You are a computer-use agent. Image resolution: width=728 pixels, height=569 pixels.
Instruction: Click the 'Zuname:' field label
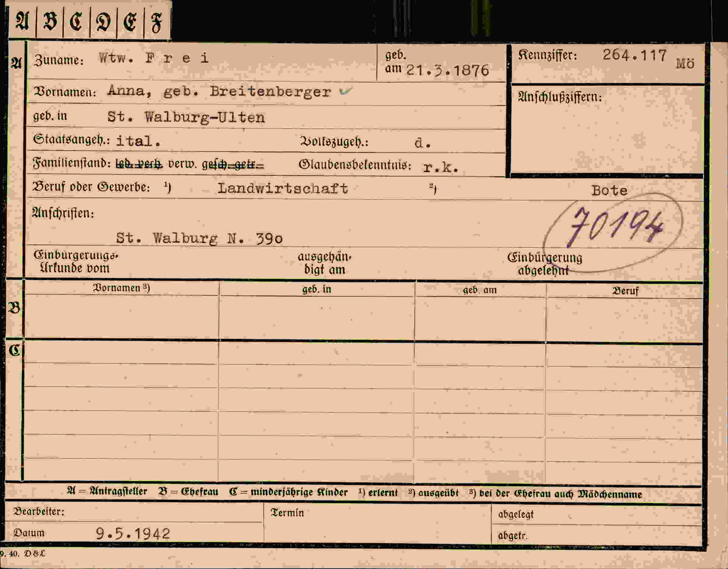pos(59,60)
